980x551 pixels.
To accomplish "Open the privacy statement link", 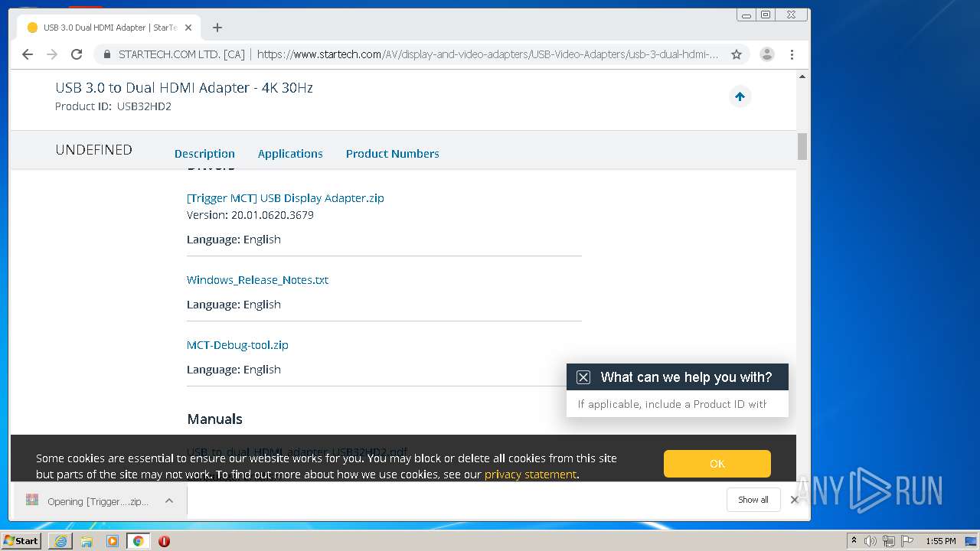I will (531, 474).
